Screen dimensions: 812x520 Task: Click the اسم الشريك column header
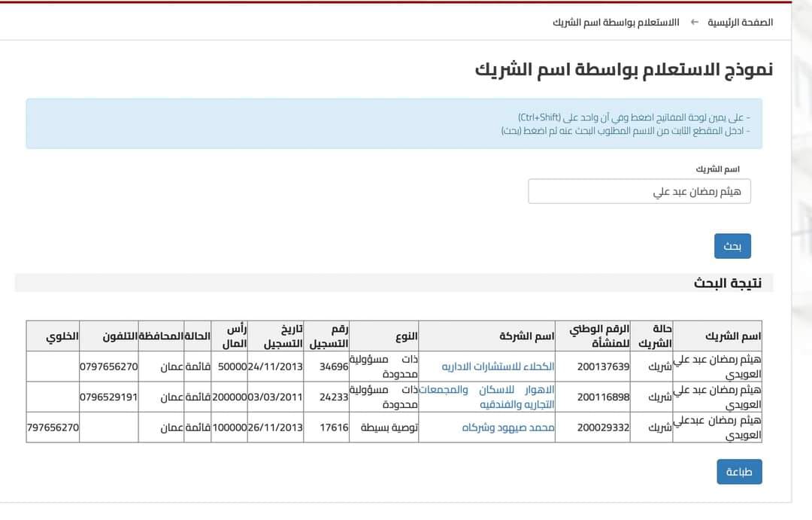tap(733, 336)
